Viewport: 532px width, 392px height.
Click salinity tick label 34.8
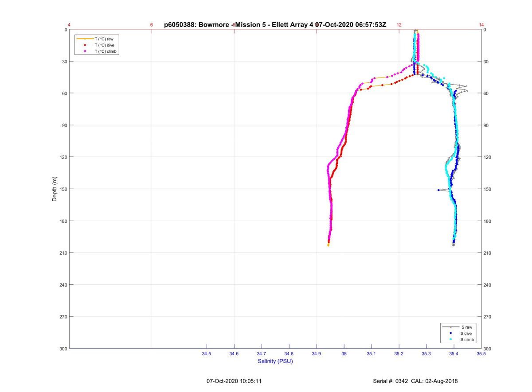pyautogui.click(x=289, y=354)
